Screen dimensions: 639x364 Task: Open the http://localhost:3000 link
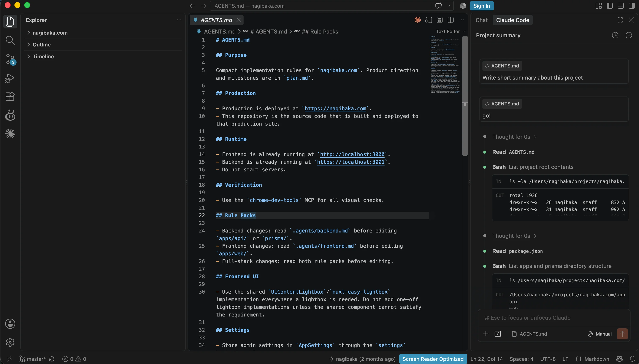point(352,154)
